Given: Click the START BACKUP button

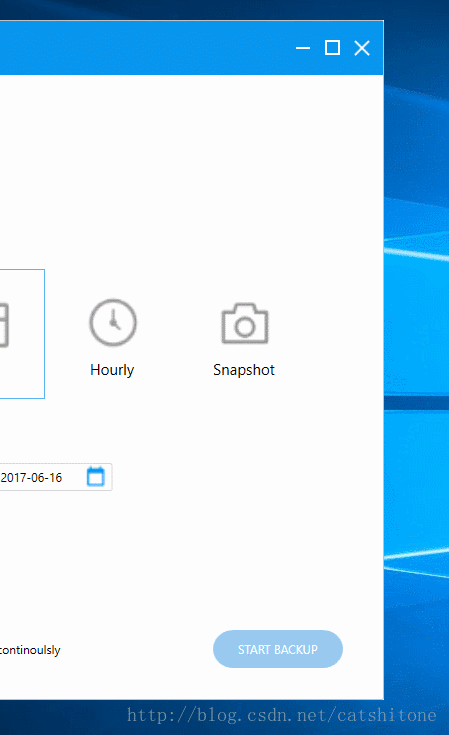Looking at the screenshot, I should [x=278, y=649].
